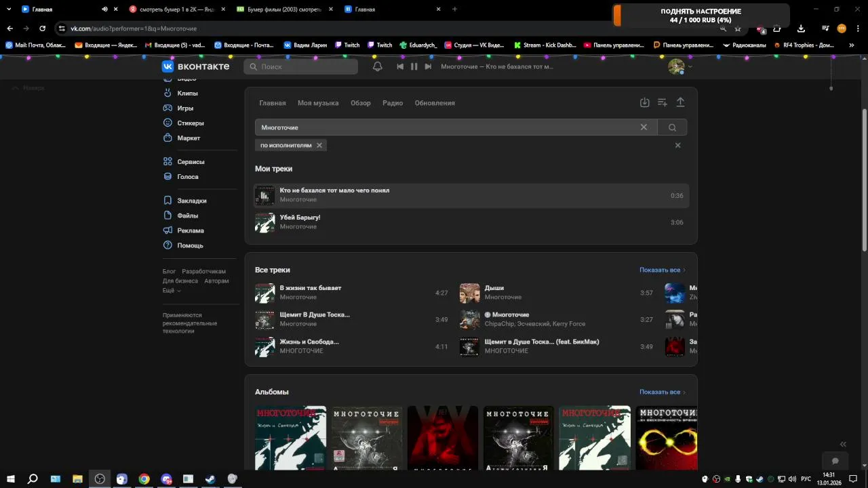This screenshot has width=868, height=488.
Task: Close the filters row with X
Action: pyautogui.click(x=677, y=145)
